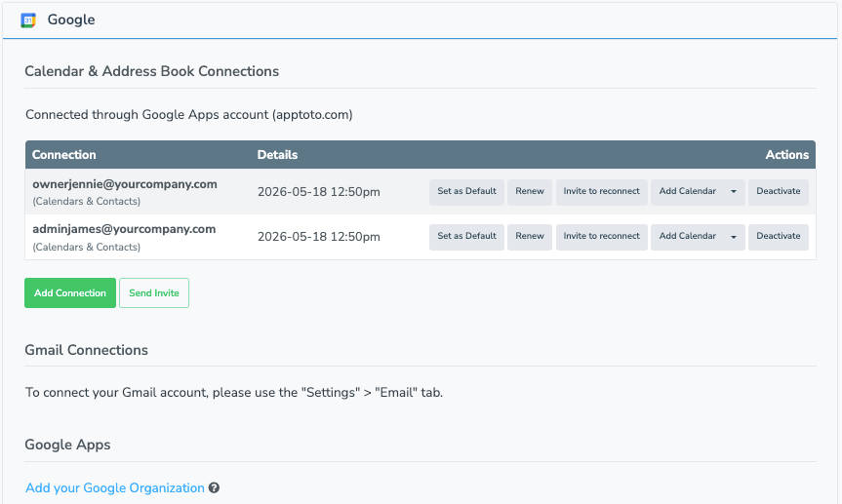
Task: Click ownerjennie's 2026-05-18 12:50pm date
Action: click(318, 192)
